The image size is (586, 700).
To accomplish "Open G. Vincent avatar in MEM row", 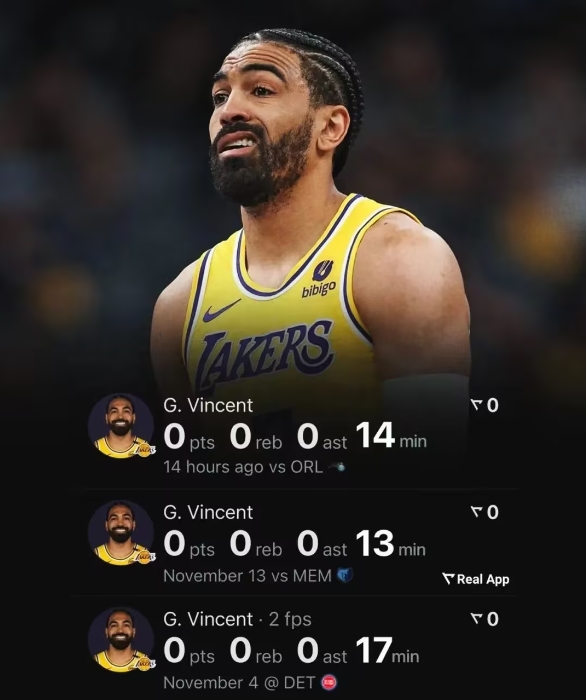I will [121, 533].
